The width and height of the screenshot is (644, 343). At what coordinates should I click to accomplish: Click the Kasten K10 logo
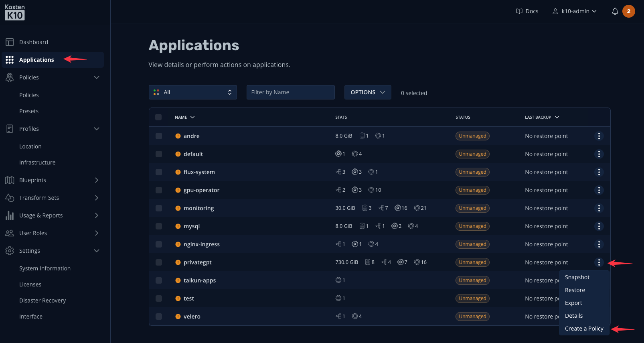tap(15, 12)
